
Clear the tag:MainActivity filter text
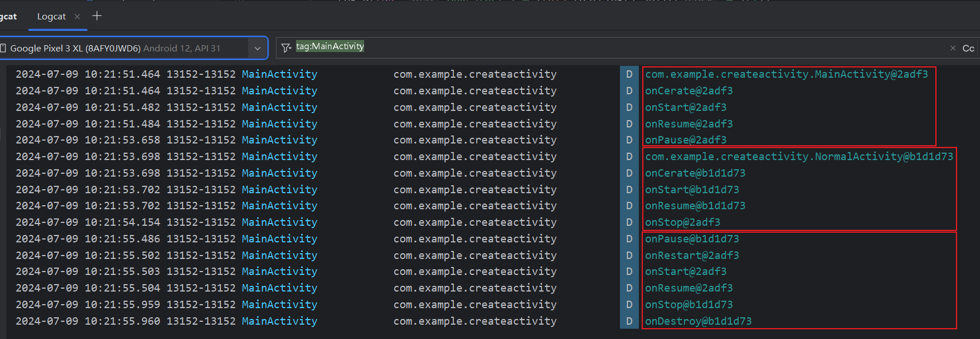[x=953, y=48]
